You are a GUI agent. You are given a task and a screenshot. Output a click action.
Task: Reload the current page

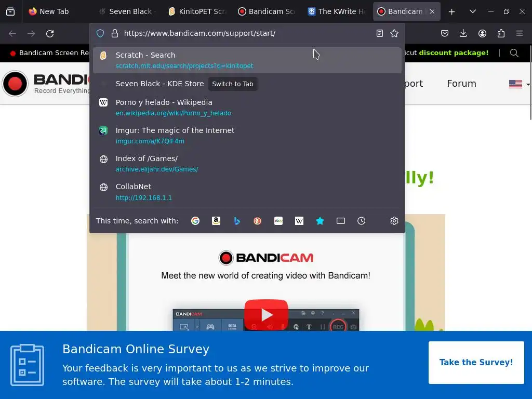click(50, 34)
